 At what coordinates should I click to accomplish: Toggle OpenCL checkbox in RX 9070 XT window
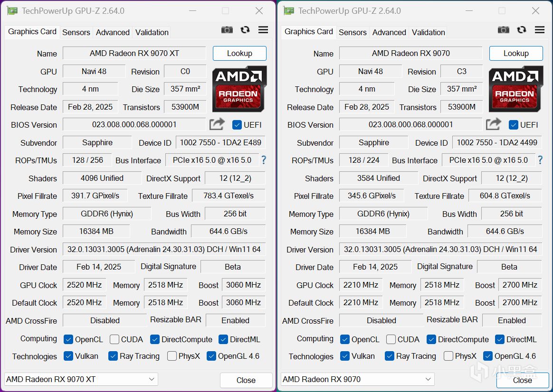click(68, 339)
